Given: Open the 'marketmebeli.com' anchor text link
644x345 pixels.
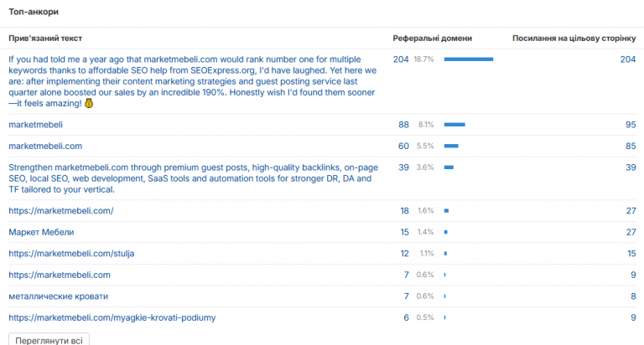Looking at the screenshot, I should 45,146.
